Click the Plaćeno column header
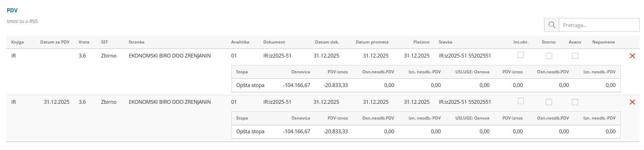The height and width of the screenshot is (150, 644). pyautogui.click(x=421, y=42)
